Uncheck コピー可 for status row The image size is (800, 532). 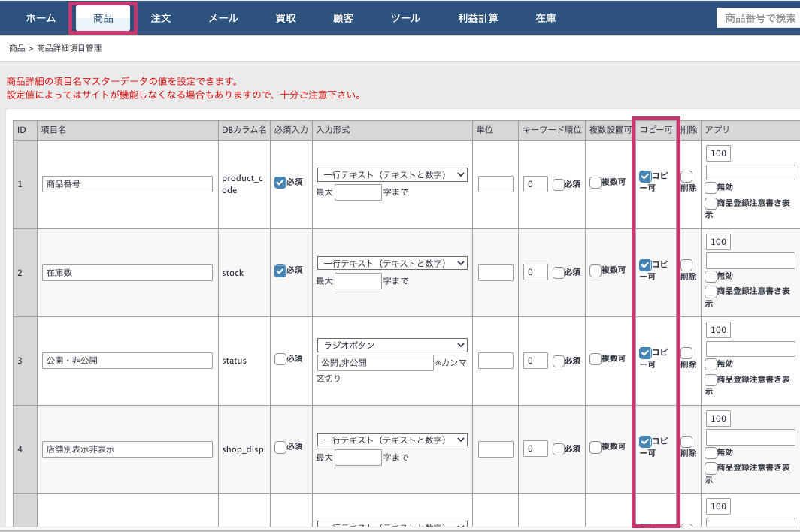[645, 353]
